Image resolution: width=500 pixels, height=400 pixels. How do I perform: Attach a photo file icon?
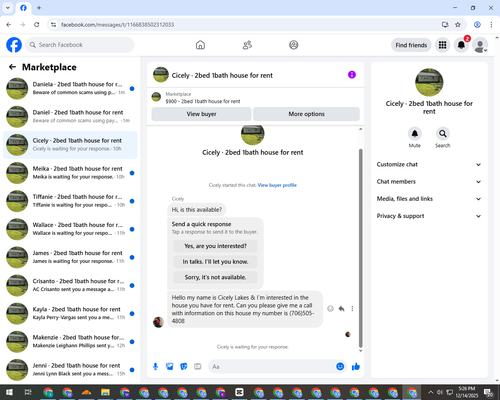170,367
